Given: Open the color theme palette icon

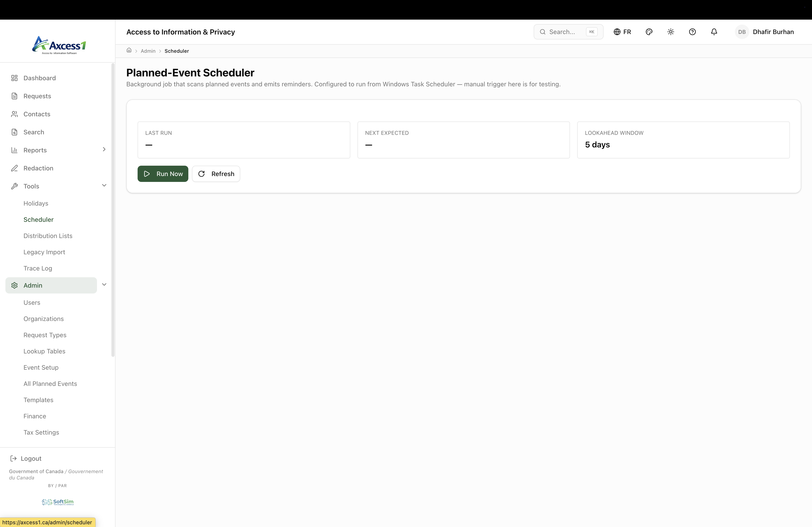Looking at the screenshot, I should (x=649, y=32).
